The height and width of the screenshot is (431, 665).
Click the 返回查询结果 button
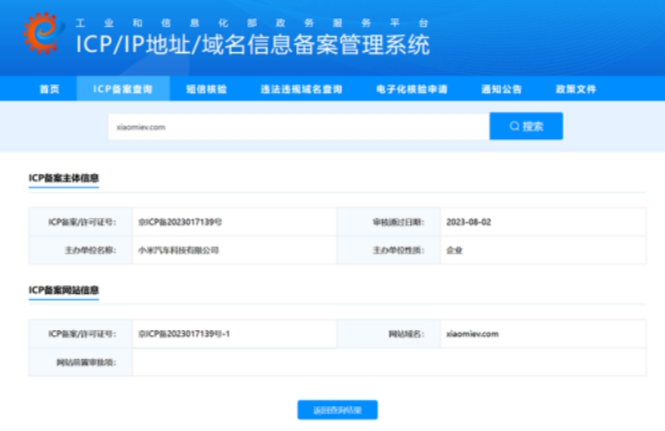337,410
